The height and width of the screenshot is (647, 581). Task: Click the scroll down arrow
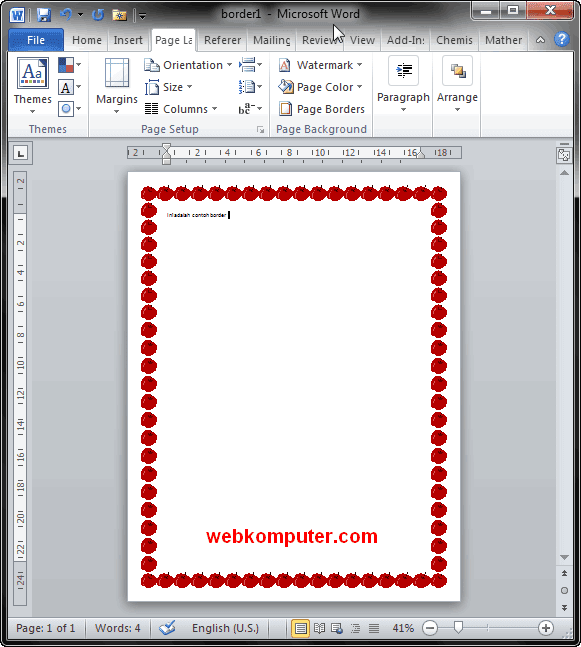tap(564, 557)
